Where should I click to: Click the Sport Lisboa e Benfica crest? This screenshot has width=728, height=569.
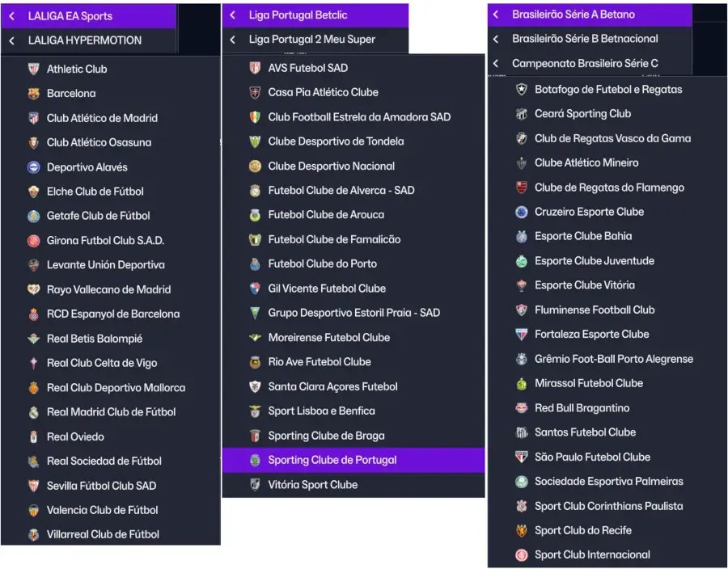click(x=255, y=411)
